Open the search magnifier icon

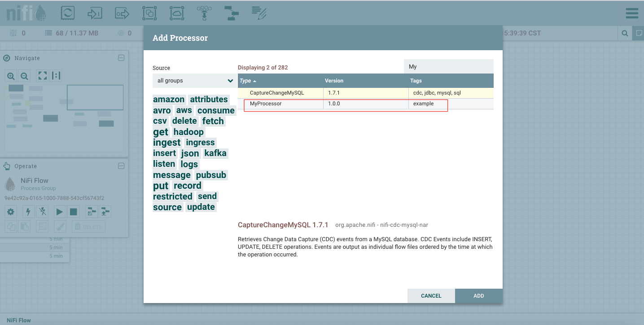[x=625, y=33]
